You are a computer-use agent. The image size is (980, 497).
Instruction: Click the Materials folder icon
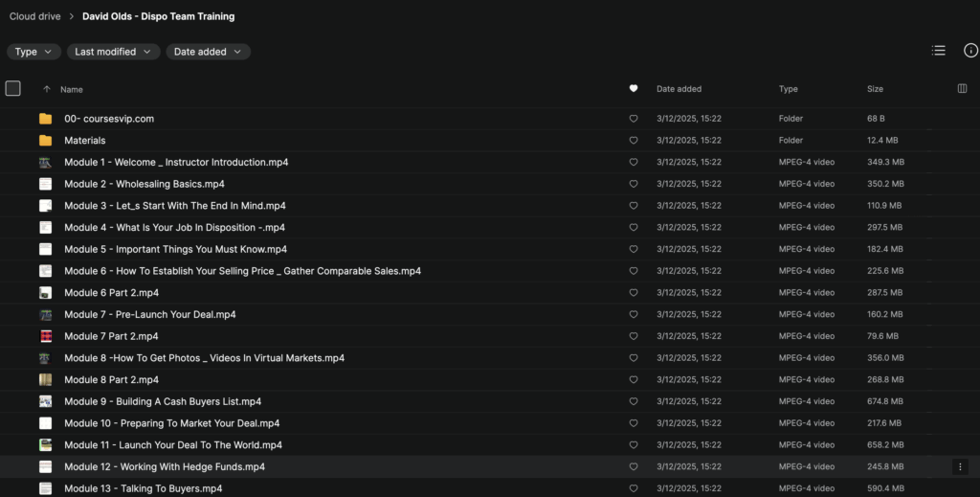(45, 141)
